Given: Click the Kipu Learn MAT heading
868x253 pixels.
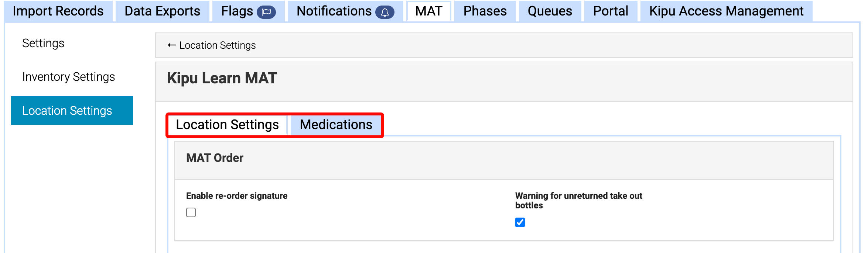Looking at the screenshot, I should pyautogui.click(x=221, y=78).
